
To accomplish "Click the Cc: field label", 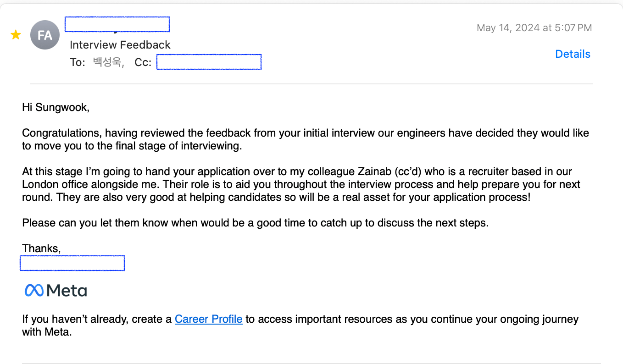I will pos(143,62).
